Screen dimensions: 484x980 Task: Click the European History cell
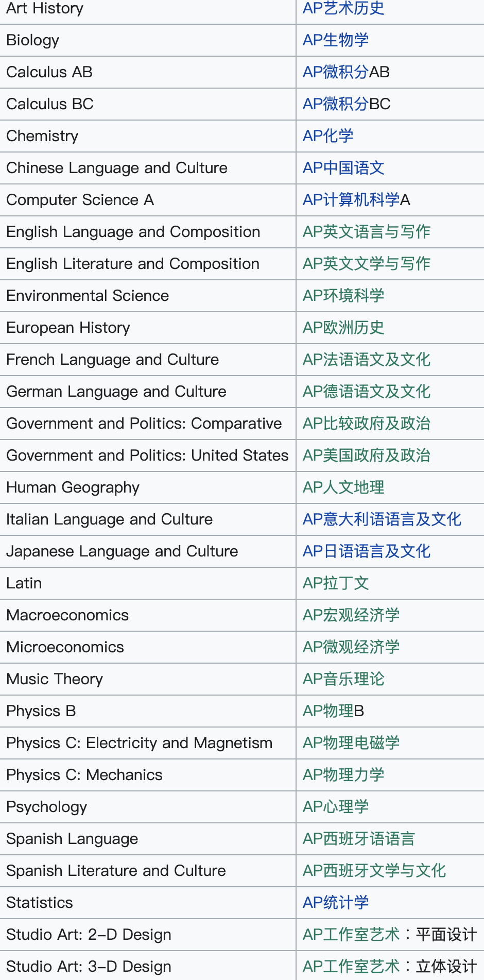(x=148, y=328)
